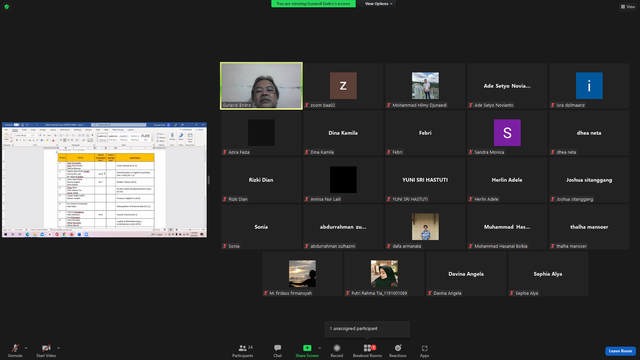Open Breakout Rooms from the toolbar
The width and height of the screenshot is (640, 360).
point(367,351)
